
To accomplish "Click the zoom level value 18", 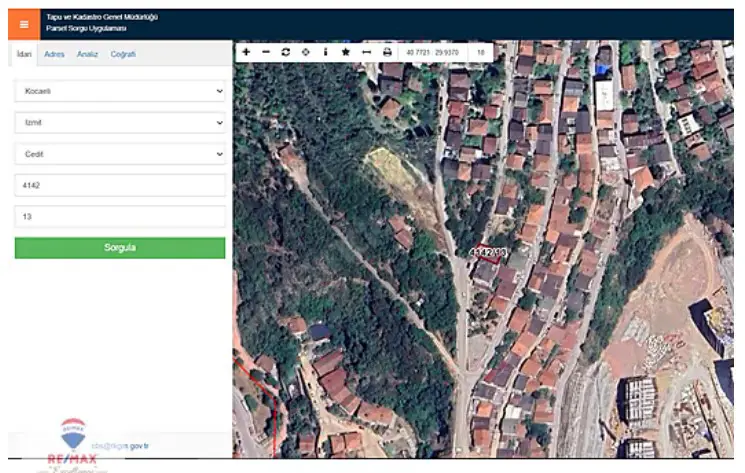I will [481, 52].
